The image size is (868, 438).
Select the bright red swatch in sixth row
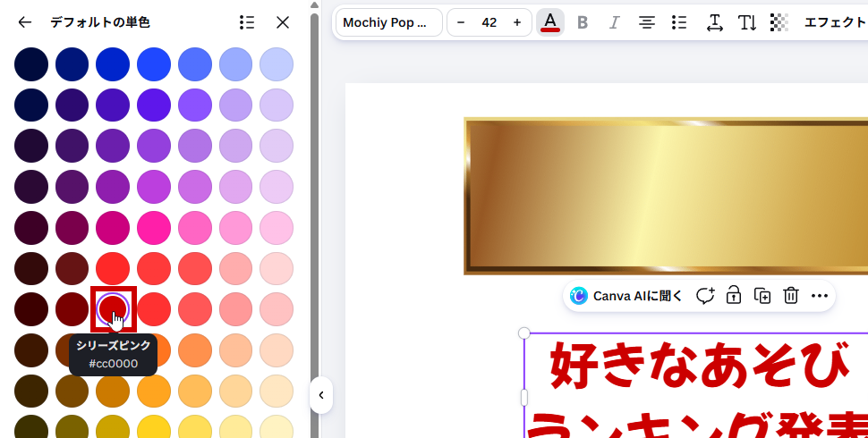113,269
